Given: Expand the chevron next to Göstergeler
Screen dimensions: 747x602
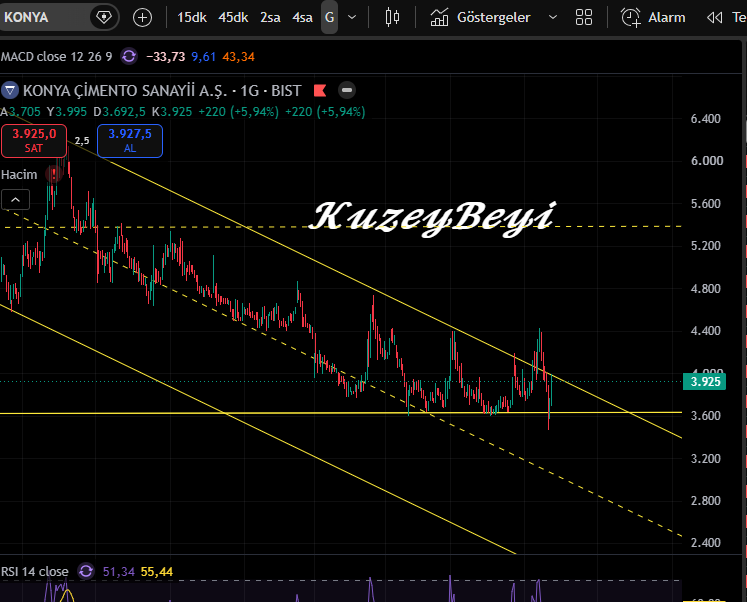Looking at the screenshot, I should click(x=553, y=18).
